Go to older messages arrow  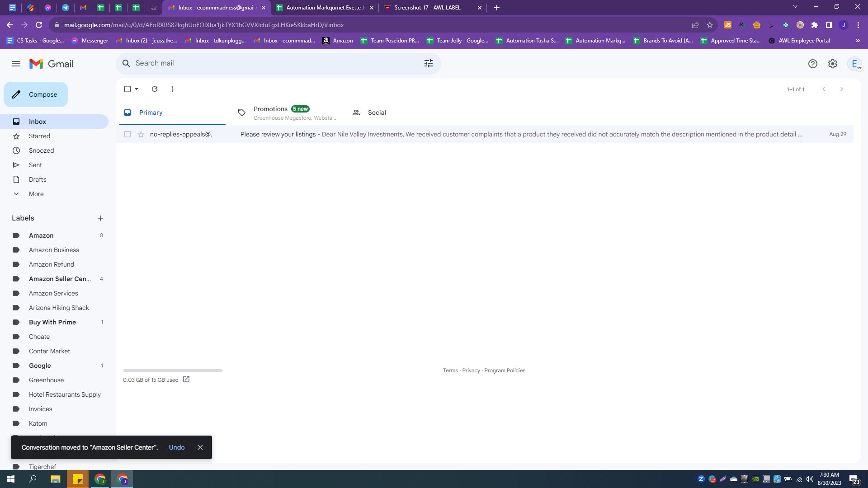842,89
